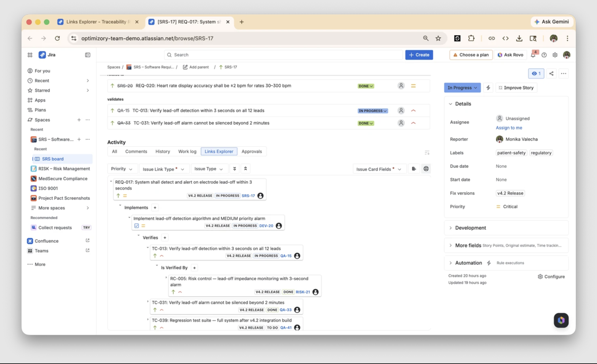Open Links Explorer settings circle icon
Image resolution: width=597 pixels, height=364 pixels.
(x=426, y=169)
